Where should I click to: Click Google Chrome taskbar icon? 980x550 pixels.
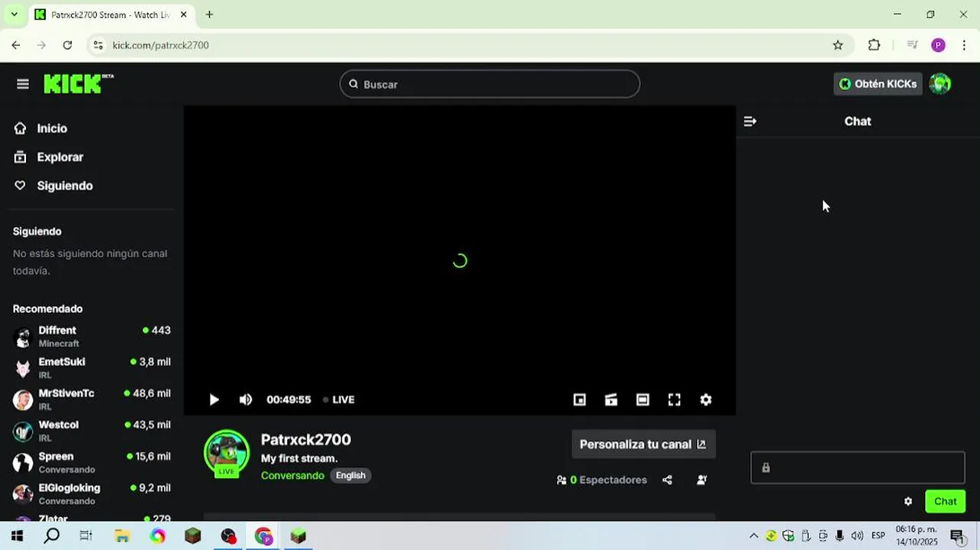(263, 536)
